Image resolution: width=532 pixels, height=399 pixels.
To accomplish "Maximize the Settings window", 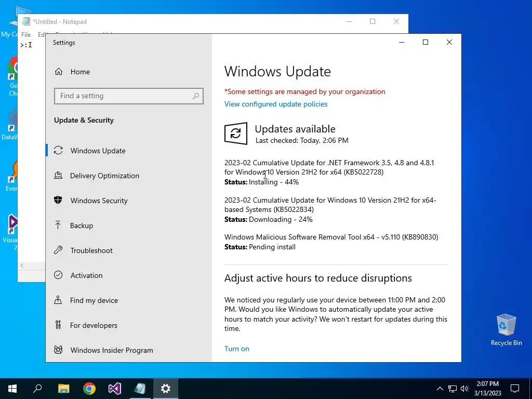I will click(425, 42).
